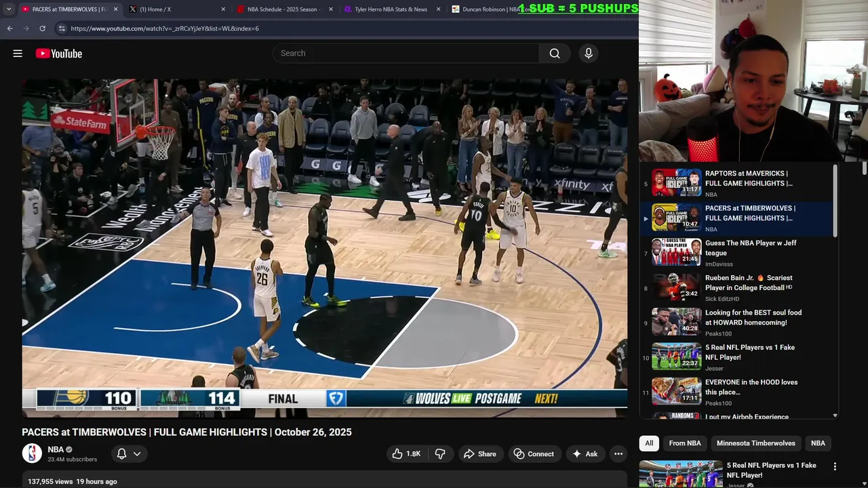Expand the notification options chevron
Screen dimensions: 868x488
tap(137, 454)
